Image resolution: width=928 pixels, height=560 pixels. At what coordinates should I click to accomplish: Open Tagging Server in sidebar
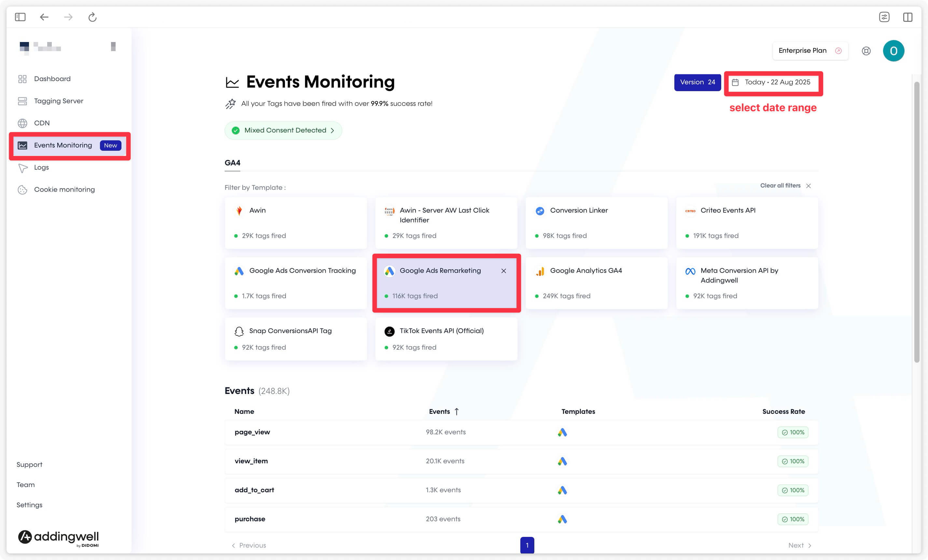[x=58, y=101]
